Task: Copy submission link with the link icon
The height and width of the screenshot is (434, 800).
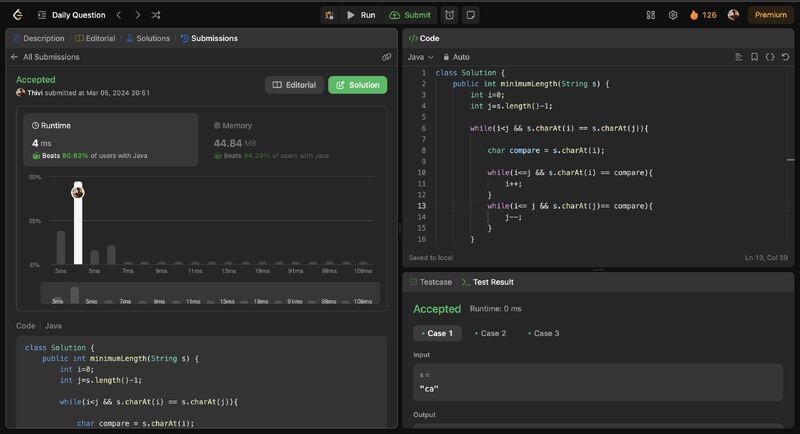Action: click(x=386, y=57)
